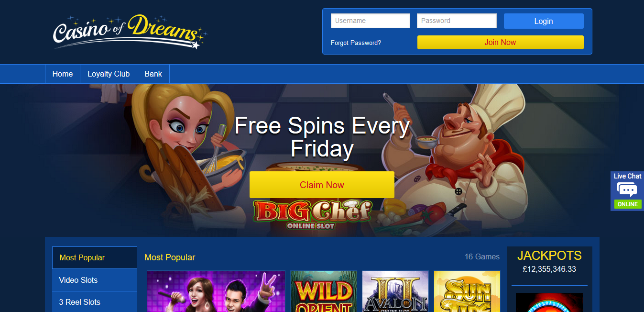Click the Casino of Dreams logo
The image size is (644, 312).
pos(130,32)
